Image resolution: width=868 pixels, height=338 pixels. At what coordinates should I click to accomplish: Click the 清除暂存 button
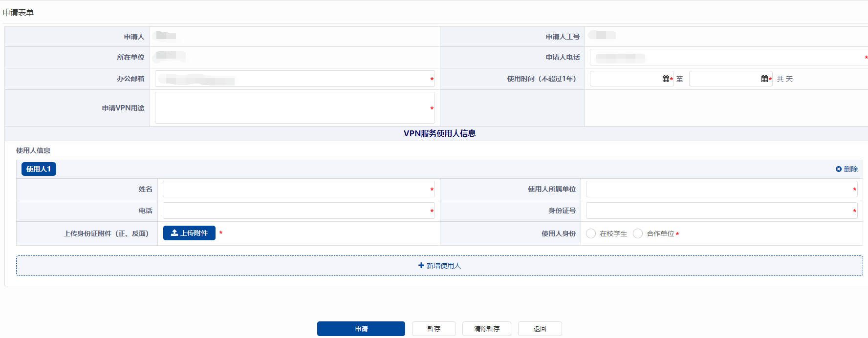pyautogui.click(x=486, y=329)
